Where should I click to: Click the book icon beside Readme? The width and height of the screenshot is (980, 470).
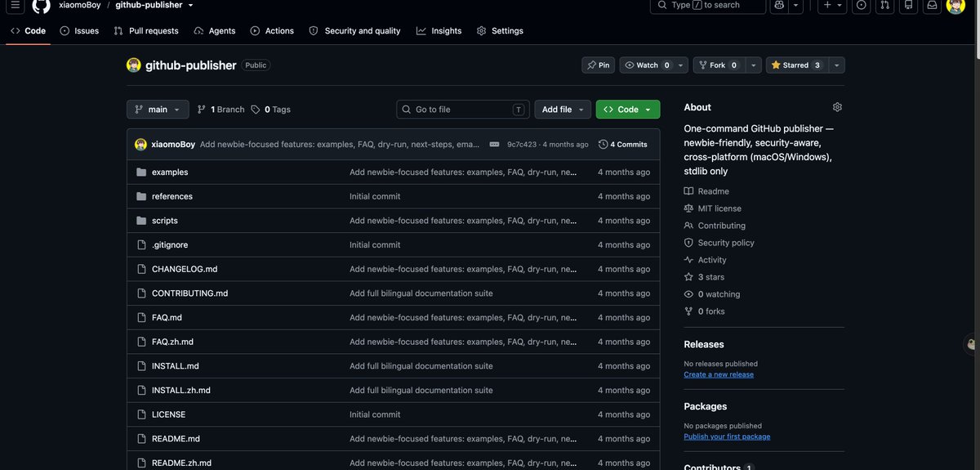pyautogui.click(x=688, y=191)
